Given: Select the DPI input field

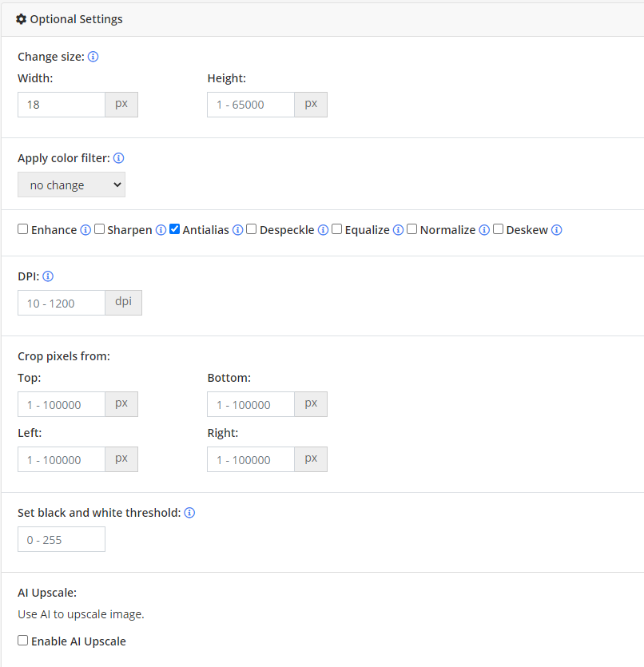Looking at the screenshot, I should pos(62,303).
